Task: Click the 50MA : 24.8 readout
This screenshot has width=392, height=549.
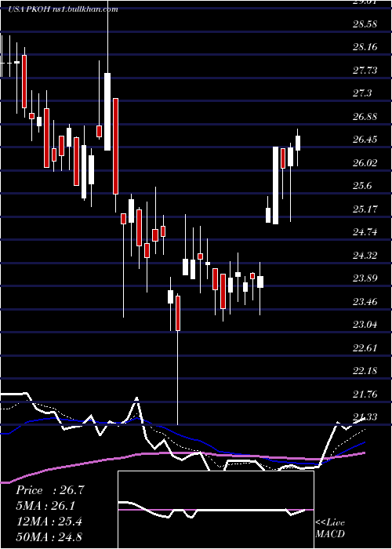Action: coord(49,536)
